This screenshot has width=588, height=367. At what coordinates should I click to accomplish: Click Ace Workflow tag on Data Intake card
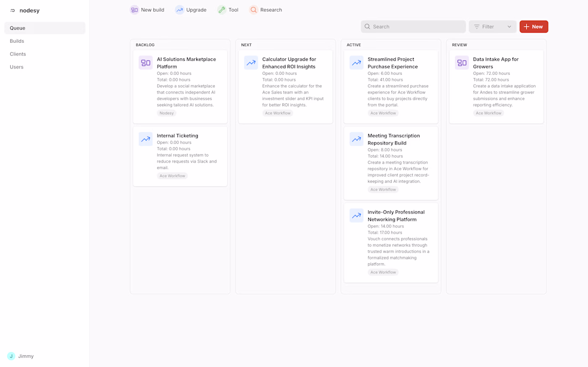tap(489, 113)
